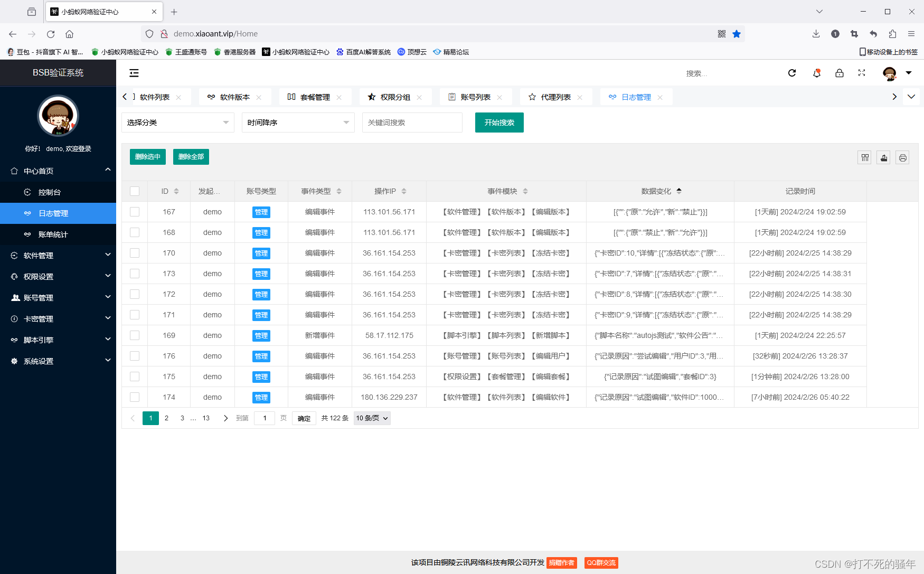This screenshot has height=574, width=924.
Task: Click the 开始搜索 button
Action: click(499, 123)
